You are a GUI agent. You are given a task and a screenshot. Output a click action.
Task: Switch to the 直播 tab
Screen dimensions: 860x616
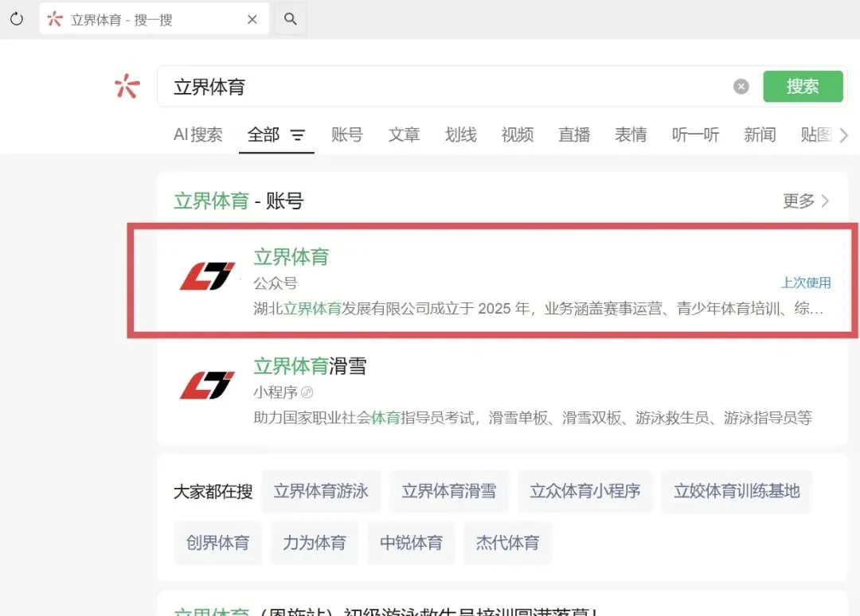pyautogui.click(x=574, y=135)
